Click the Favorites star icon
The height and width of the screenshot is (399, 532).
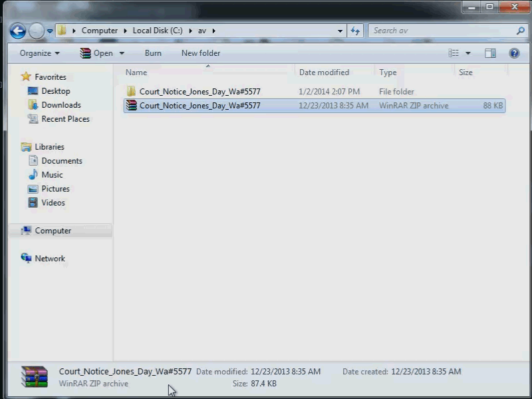pyautogui.click(x=26, y=76)
